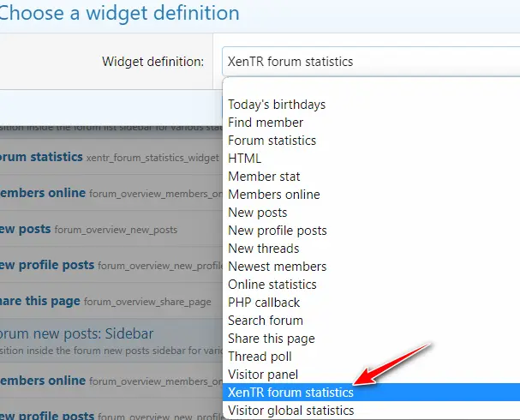
Task: Pick Forum statistics in the dropdown list
Action: 272,141
